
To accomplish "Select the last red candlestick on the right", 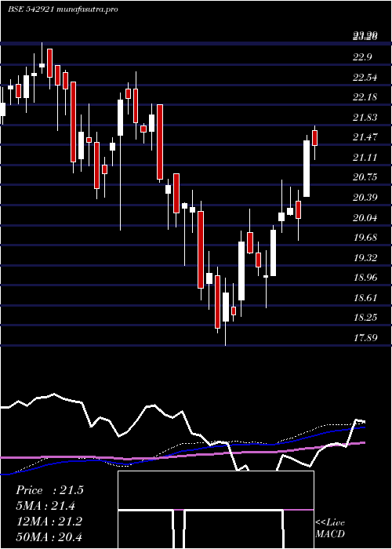I will 314,138.
